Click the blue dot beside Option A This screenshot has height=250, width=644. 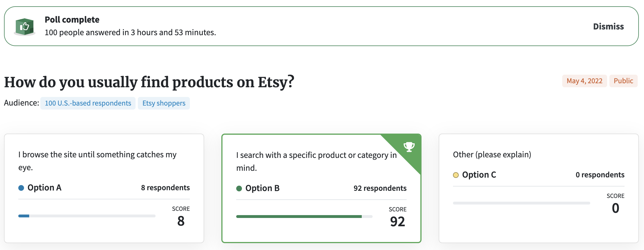(x=21, y=188)
